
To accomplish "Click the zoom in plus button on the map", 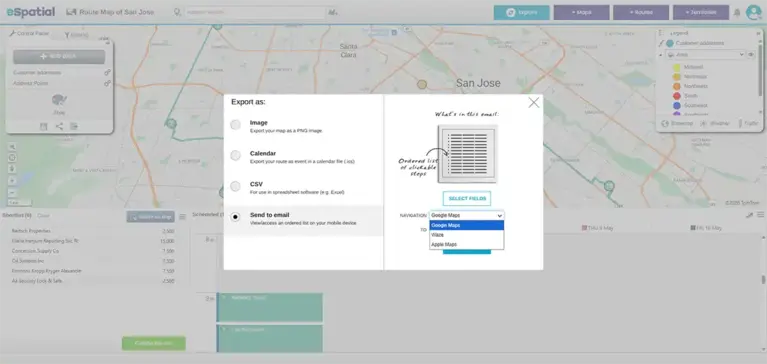I will click(13, 181).
